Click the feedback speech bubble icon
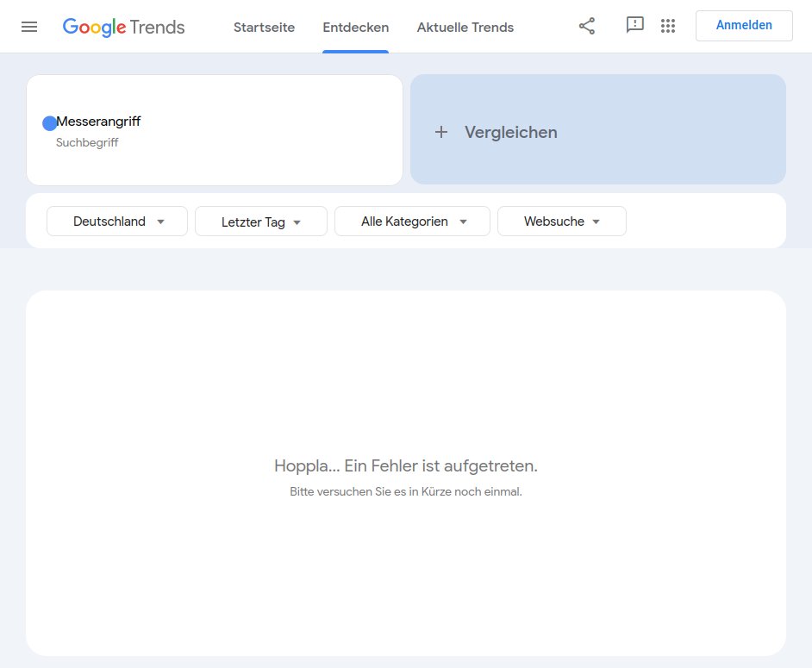 [635, 26]
